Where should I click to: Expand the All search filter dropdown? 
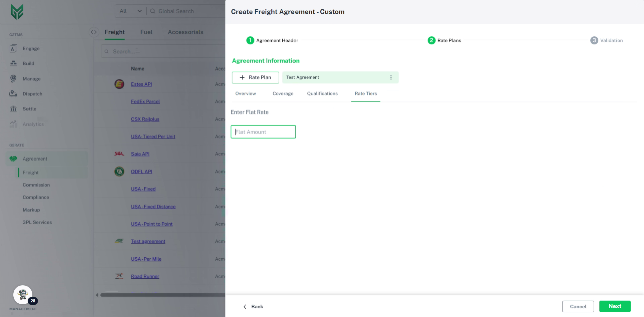pos(130,11)
